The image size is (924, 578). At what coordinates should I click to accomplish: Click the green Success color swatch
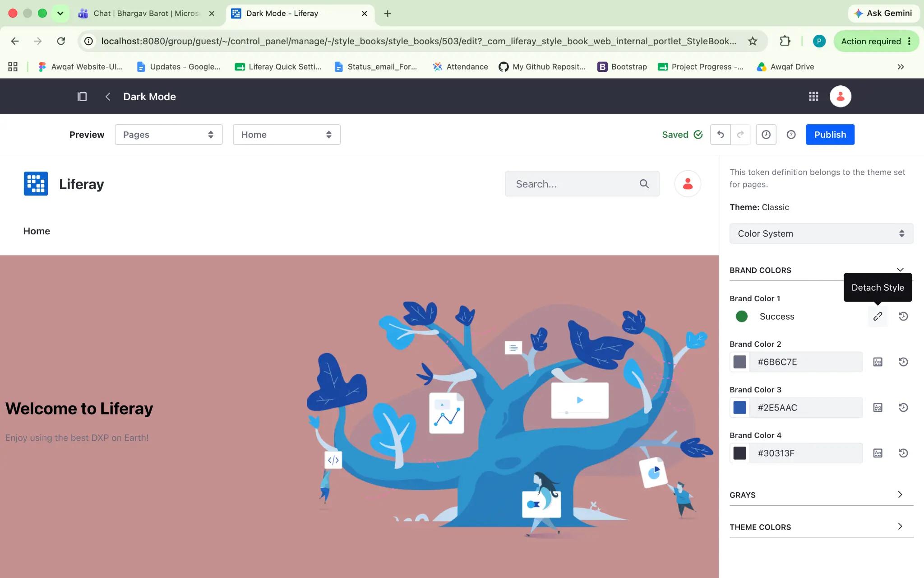pyautogui.click(x=741, y=317)
